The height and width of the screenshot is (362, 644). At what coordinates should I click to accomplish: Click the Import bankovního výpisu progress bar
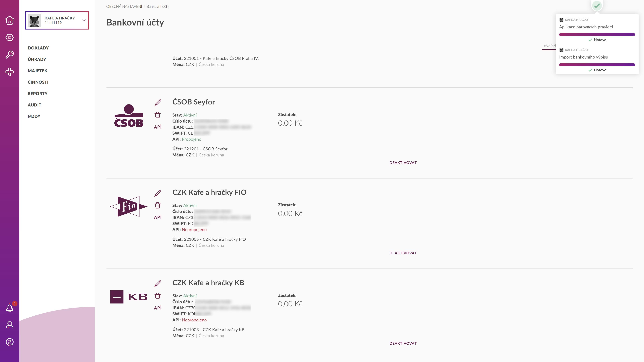coord(597,65)
